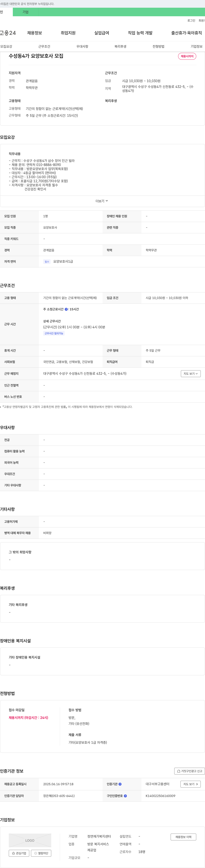
Task: Switch to the 기업 tab
Action: pos(26,12)
